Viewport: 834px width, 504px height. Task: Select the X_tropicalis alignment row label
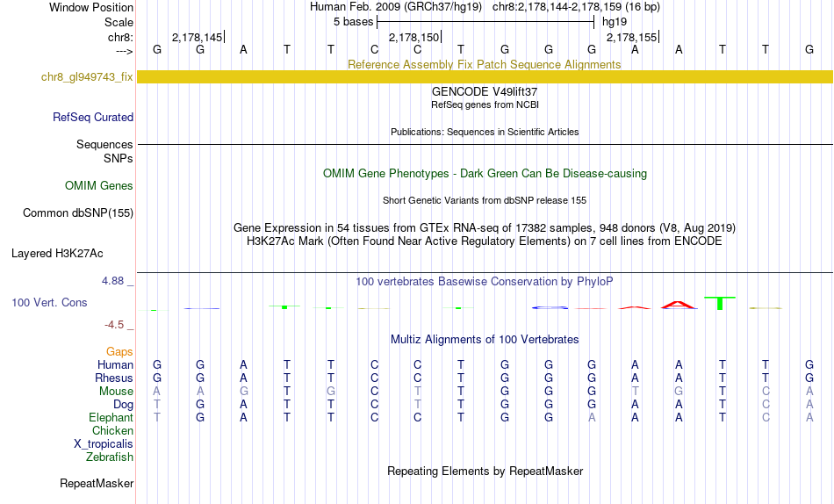104,444
